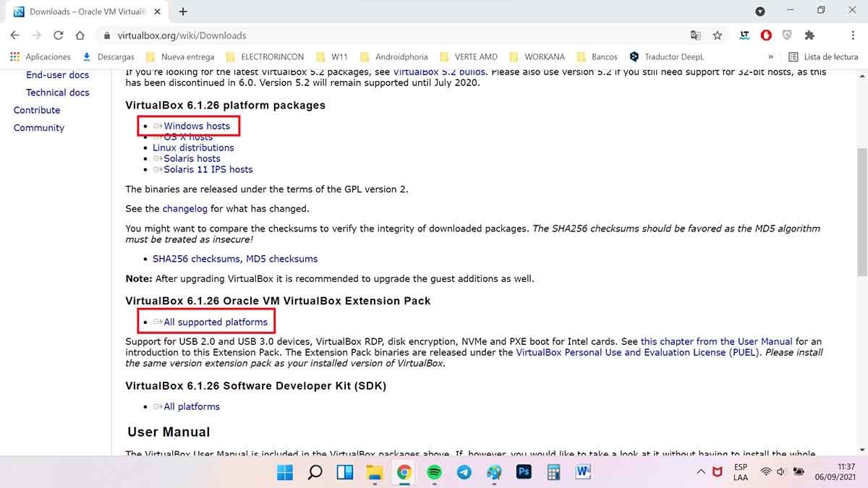Bookmark this page with the star icon
This screenshot has height=488, width=868.
pyautogui.click(x=717, y=35)
